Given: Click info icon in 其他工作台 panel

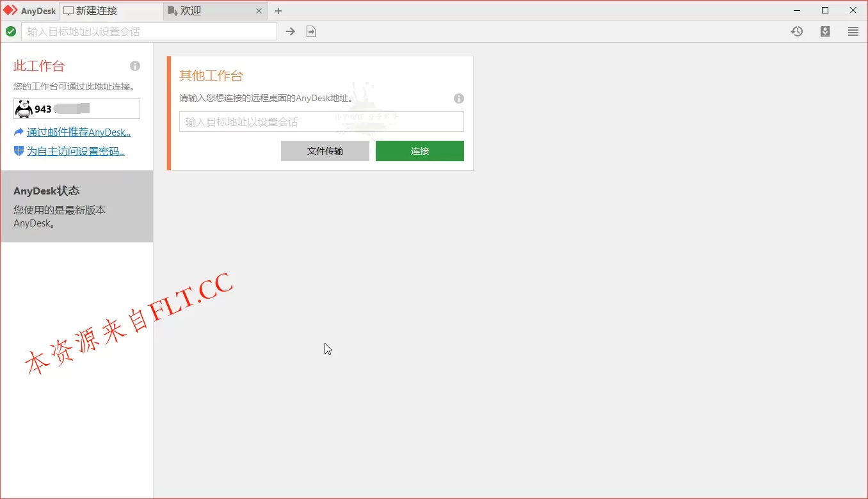Looking at the screenshot, I should 459,99.
